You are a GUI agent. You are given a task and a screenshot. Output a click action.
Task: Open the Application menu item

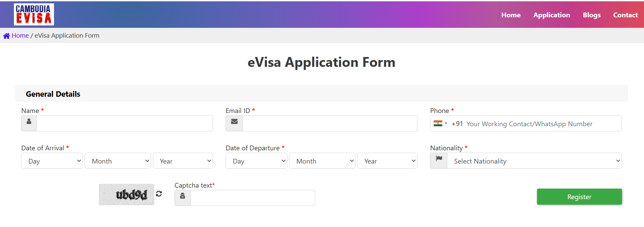coord(551,15)
